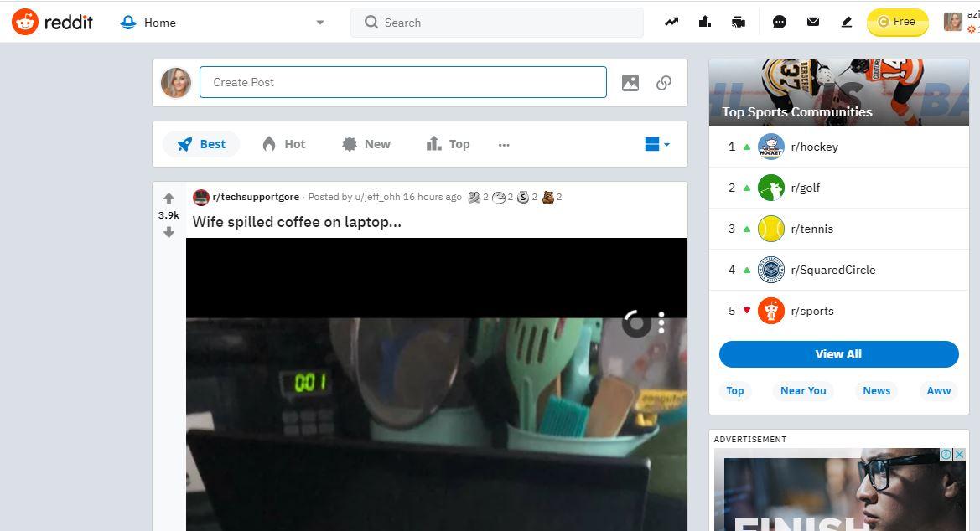This screenshot has height=531, width=980.
Task: Open the top communities bar-chart icon
Action: tap(704, 21)
